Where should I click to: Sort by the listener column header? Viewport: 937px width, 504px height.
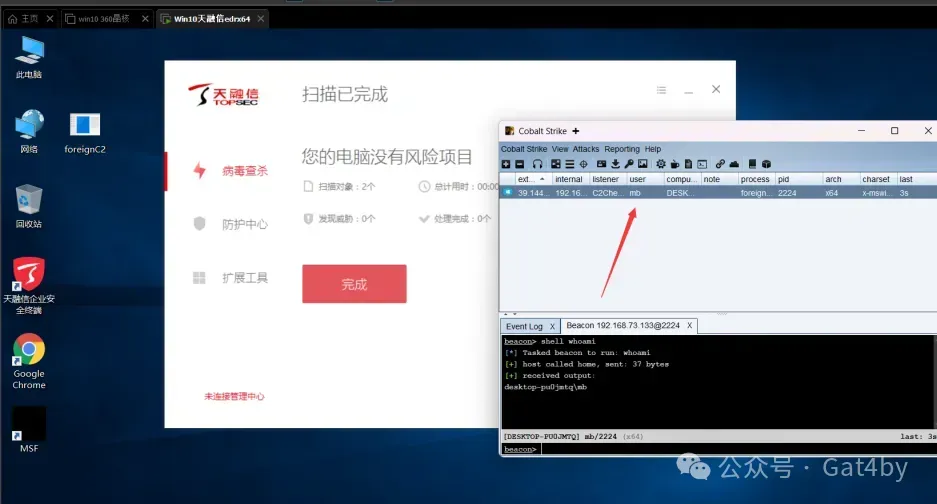pyautogui.click(x=608, y=179)
